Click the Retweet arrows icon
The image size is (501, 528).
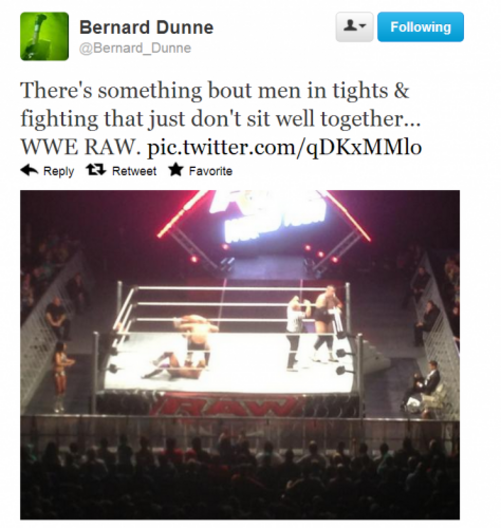(x=96, y=170)
